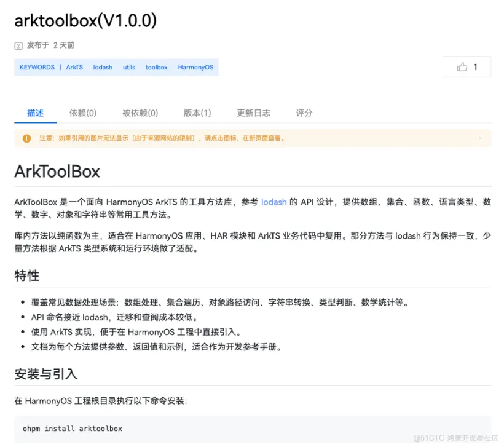The height and width of the screenshot is (447, 504).
Task: Click the like count number 1
Action: [x=475, y=67]
